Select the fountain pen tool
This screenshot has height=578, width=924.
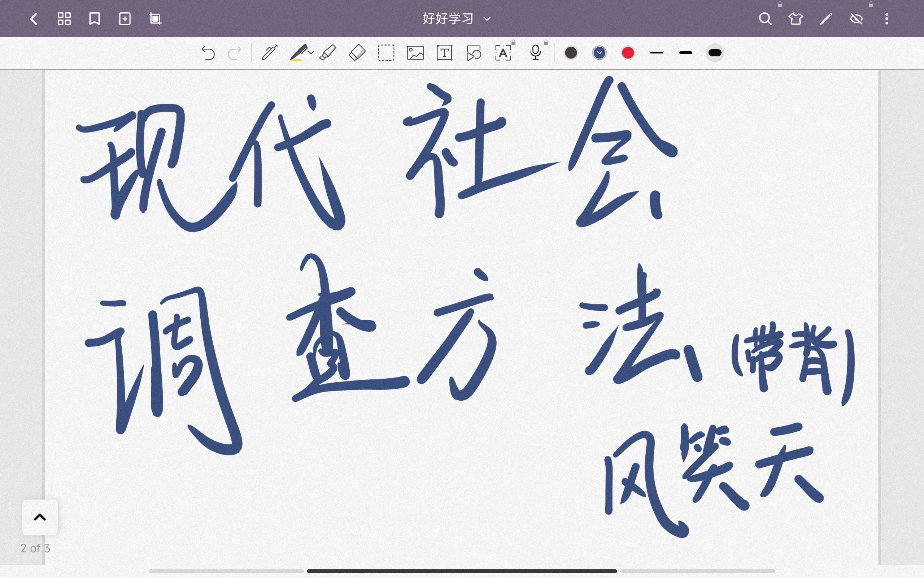pyautogui.click(x=269, y=53)
